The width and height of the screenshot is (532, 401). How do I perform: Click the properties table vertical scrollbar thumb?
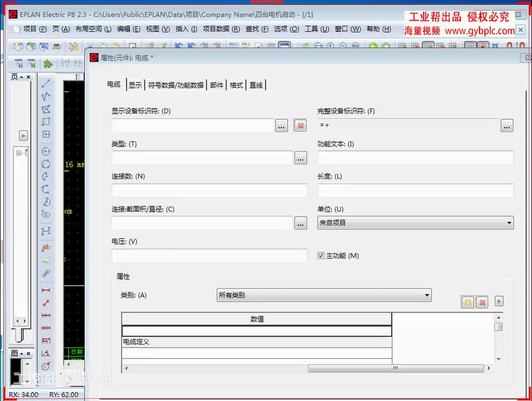coord(498,326)
